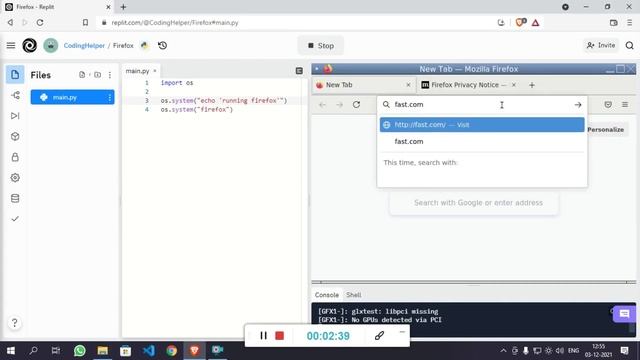Click the Replit logo icon
Screen dimensions: 640x360
coord(29,45)
